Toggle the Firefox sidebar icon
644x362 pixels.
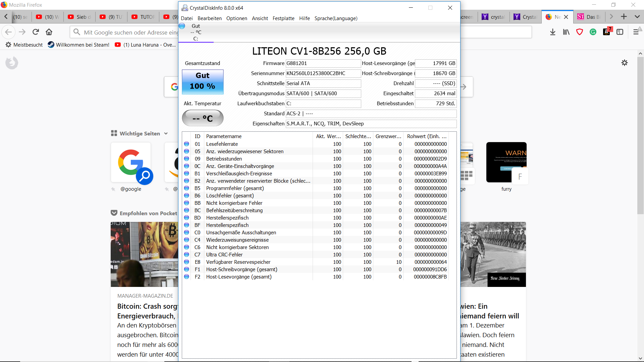620,32
